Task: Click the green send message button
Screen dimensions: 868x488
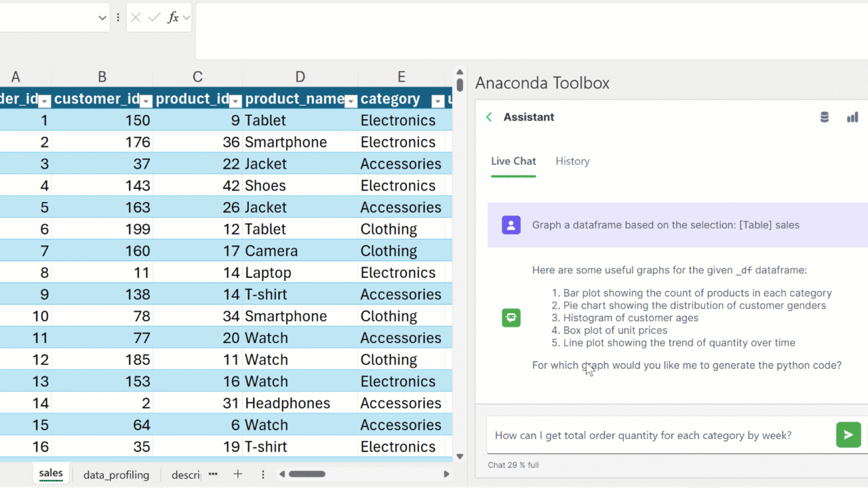Action: [848, 435]
